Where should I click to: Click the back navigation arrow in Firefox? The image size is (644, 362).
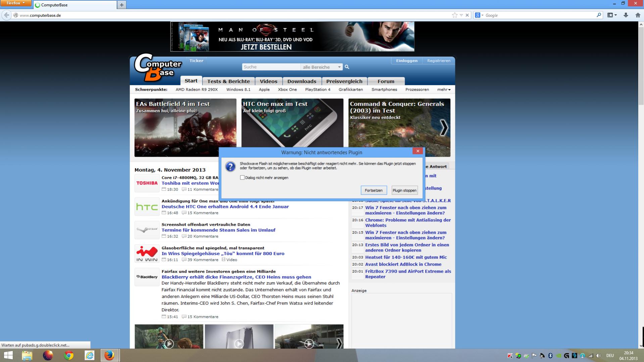pos(6,15)
